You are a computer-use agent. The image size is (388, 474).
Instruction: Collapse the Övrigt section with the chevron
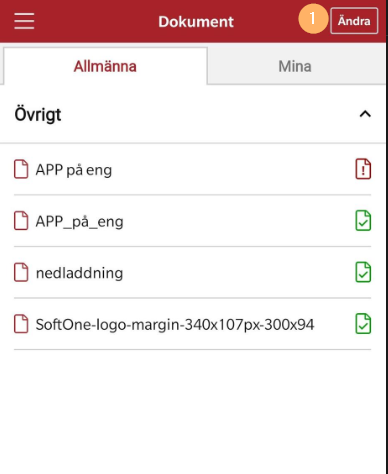tap(365, 114)
